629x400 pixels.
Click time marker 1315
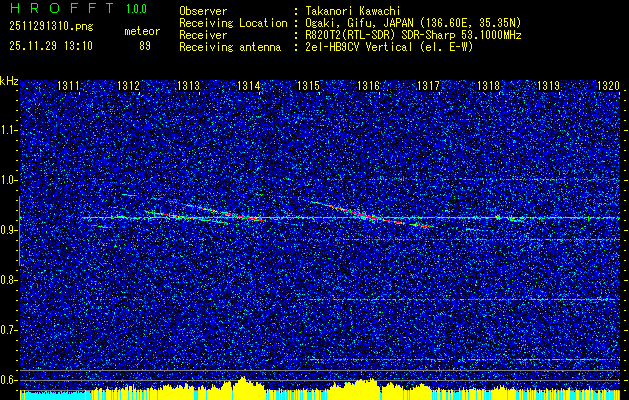[308, 85]
